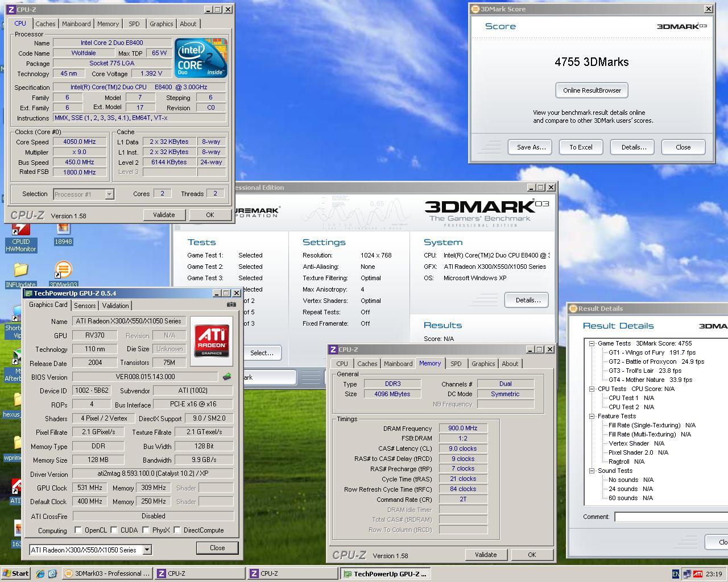The image size is (728, 582).
Task: Enable the PhysX checkbox in GPU-Z
Action: [x=146, y=530]
